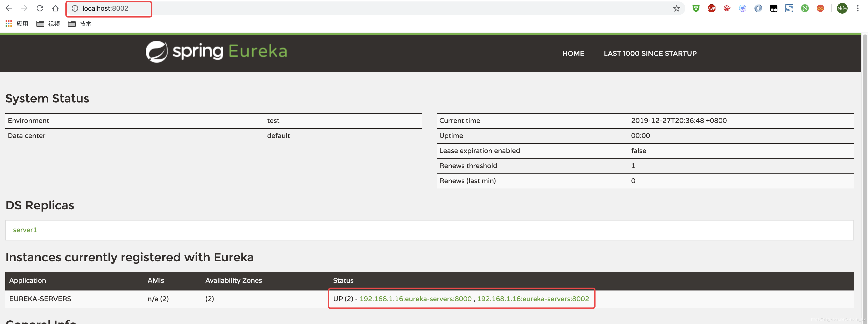This screenshot has height=324, width=868.
Task: Open the orange infinity extension
Action: 820,9
